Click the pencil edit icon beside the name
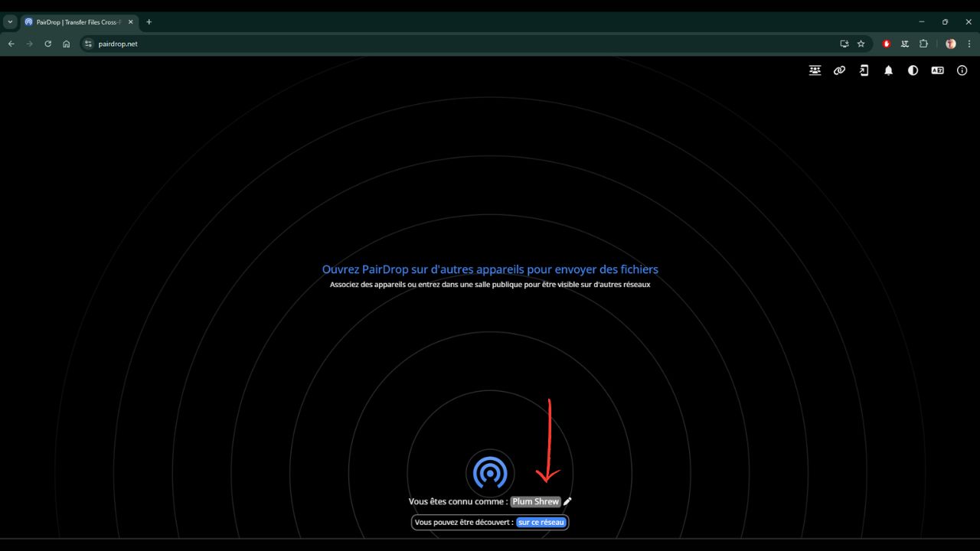Image resolution: width=980 pixels, height=551 pixels. [568, 502]
